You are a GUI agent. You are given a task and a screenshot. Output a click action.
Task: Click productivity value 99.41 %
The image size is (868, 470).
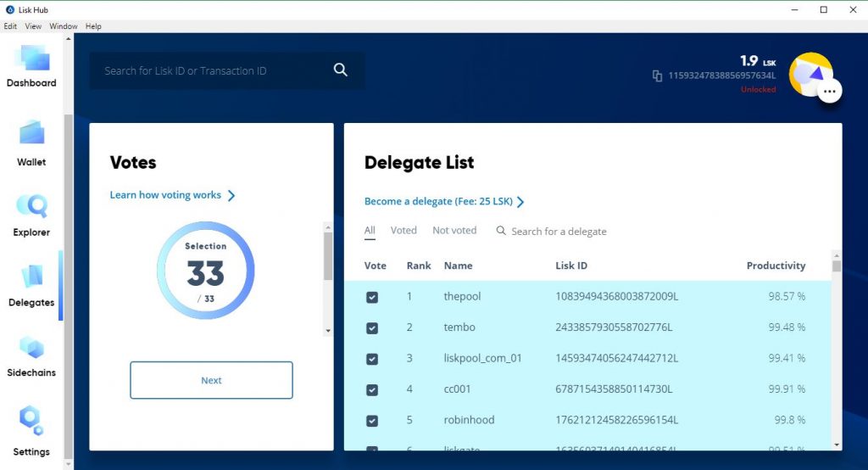tap(787, 358)
